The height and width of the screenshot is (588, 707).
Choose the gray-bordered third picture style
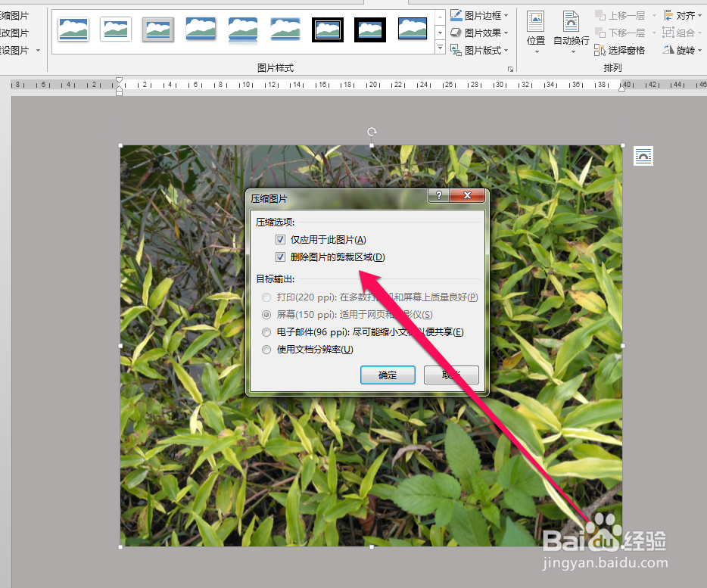coord(157,30)
